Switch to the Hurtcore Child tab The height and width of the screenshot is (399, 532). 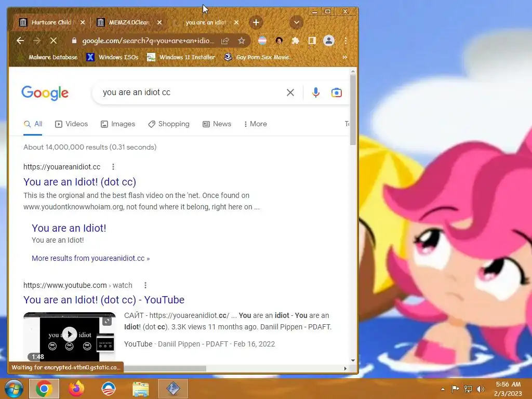click(51, 22)
